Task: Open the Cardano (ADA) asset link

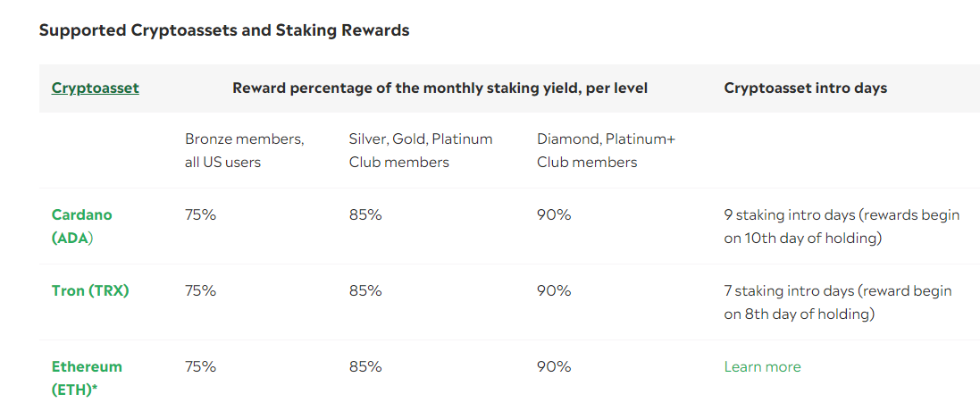Action: (x=82, y=226)
